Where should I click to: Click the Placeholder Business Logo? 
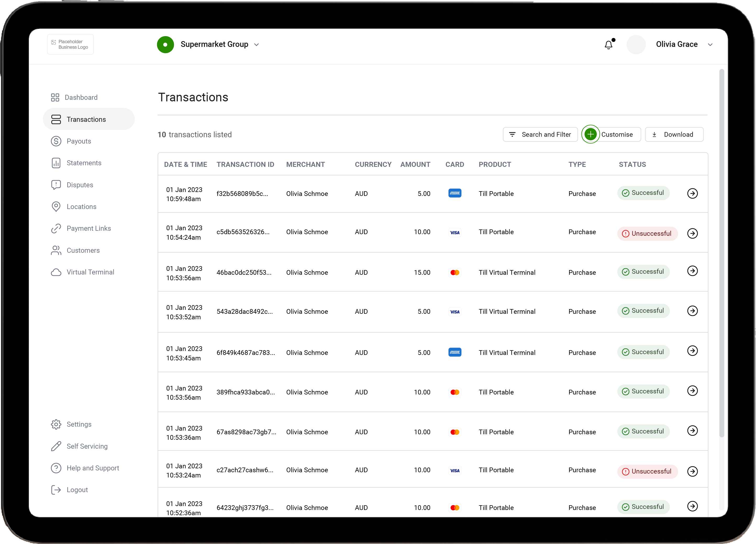(70, 44)
